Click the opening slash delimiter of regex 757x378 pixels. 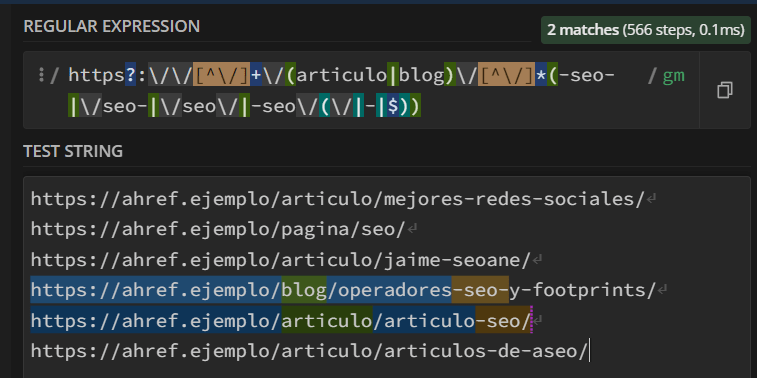click(x=55, y=75)
